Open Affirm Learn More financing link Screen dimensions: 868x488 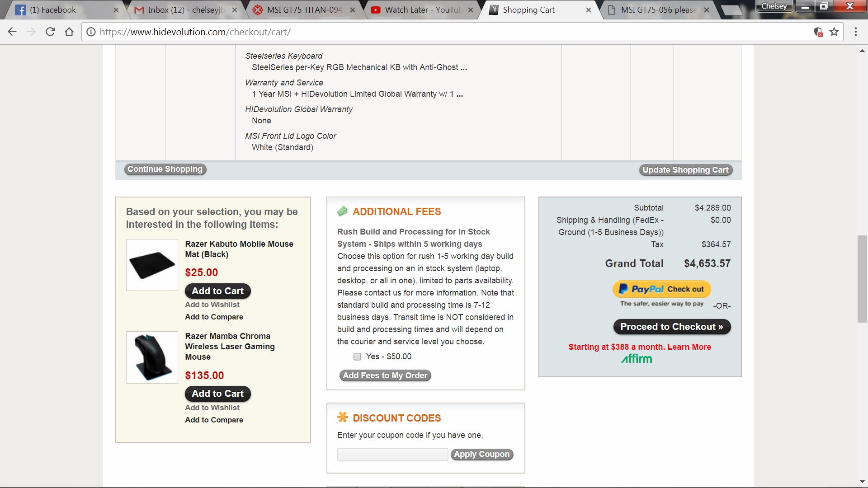click(x=689, y=347)
